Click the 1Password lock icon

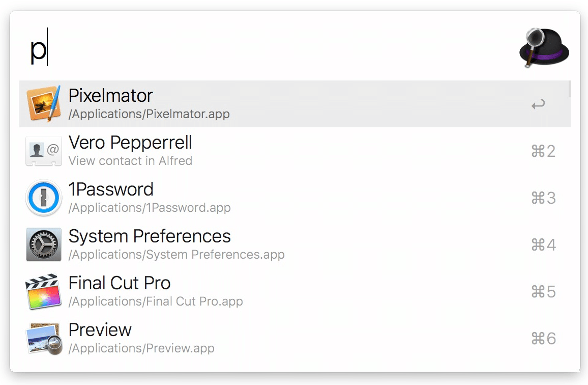click(43, 198)
